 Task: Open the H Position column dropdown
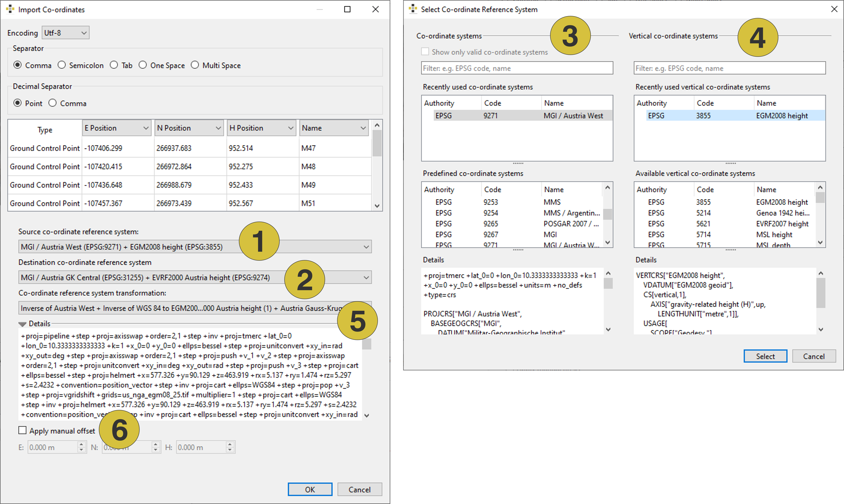pos(261,128)
